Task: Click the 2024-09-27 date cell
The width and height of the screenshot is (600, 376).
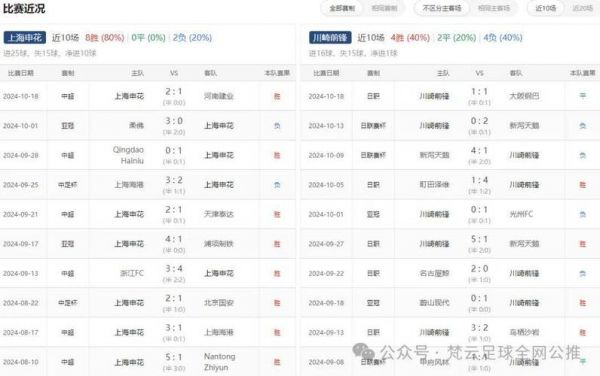Action: point(326,244)
